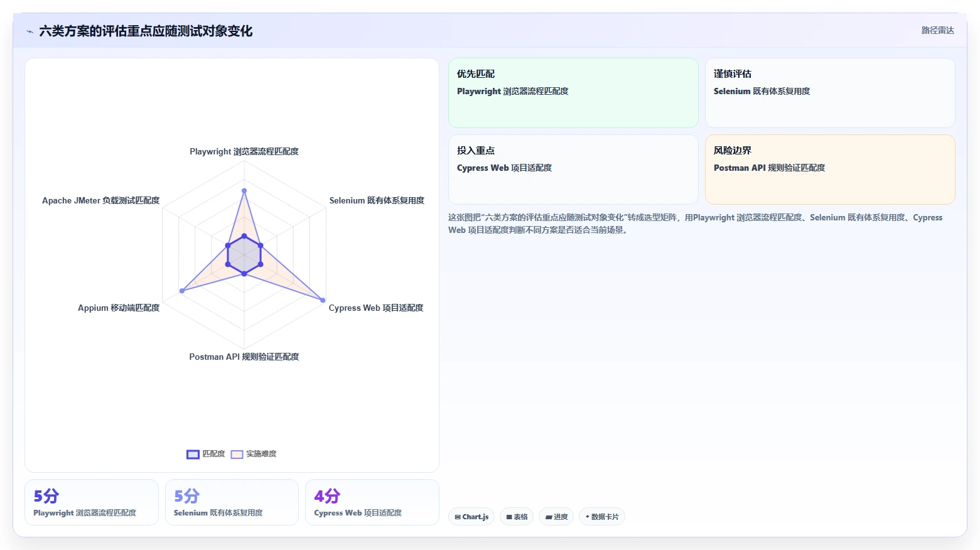
Task: Select the 5分 Playwright score card
Action: pyautogui.click(x=92, y=502)
